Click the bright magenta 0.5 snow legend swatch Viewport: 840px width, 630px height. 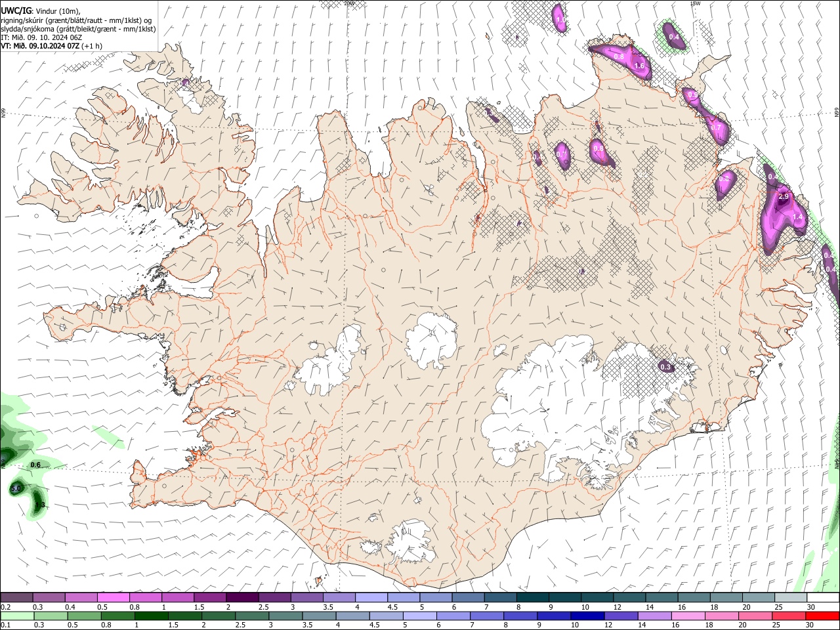click(114, 597)
